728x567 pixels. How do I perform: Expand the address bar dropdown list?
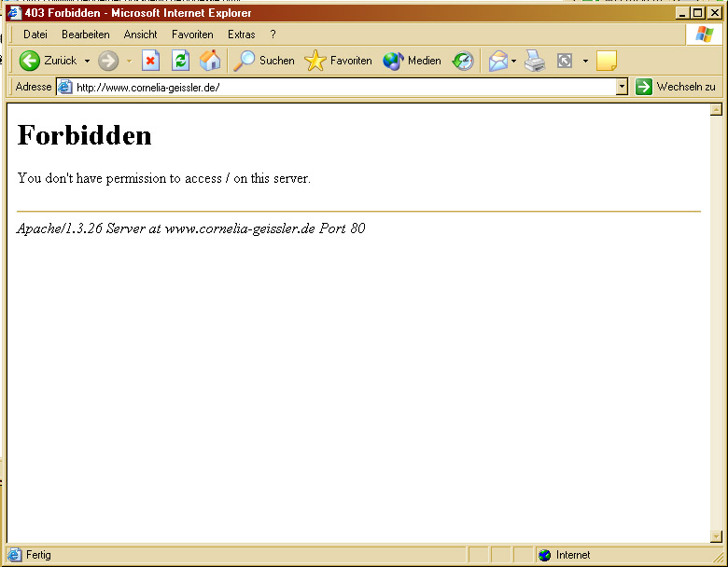(x=622, y=87)
